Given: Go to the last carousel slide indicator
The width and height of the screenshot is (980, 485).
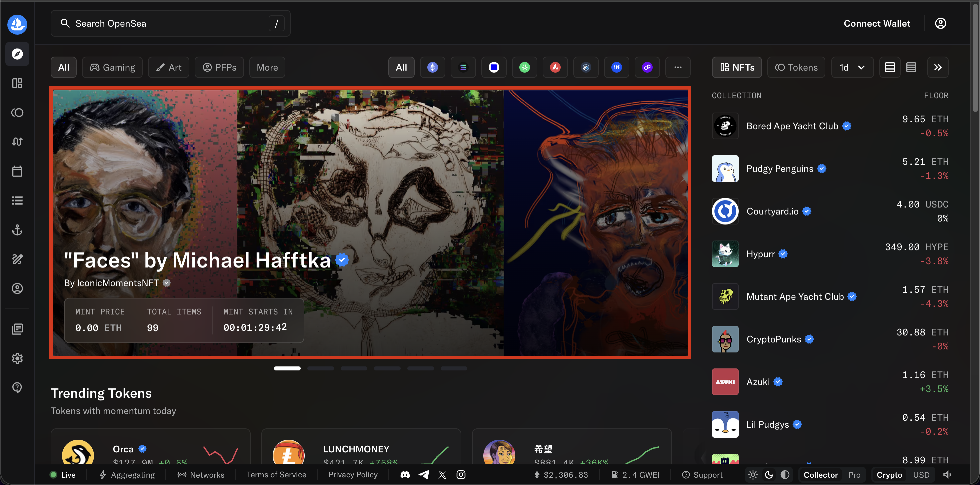Looking at the screenshot, I should pyautogui.click(x=454, y=368).
